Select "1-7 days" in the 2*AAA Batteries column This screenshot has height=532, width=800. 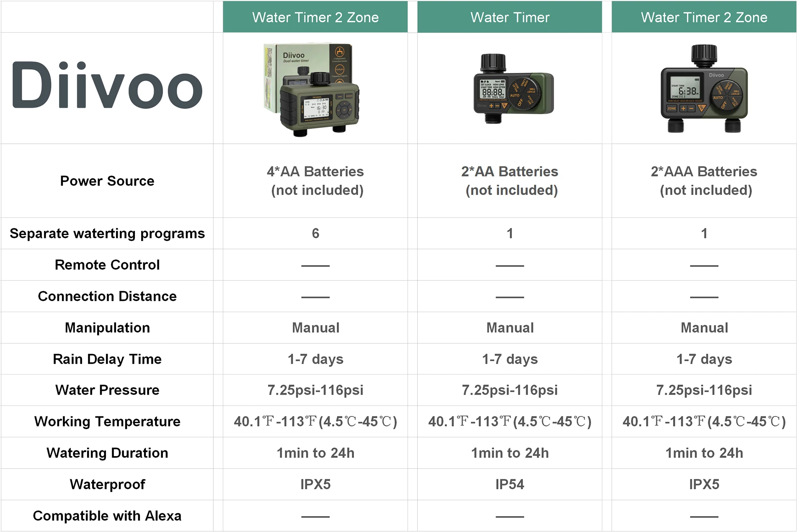pyautogui.click(x=704, y=359)
